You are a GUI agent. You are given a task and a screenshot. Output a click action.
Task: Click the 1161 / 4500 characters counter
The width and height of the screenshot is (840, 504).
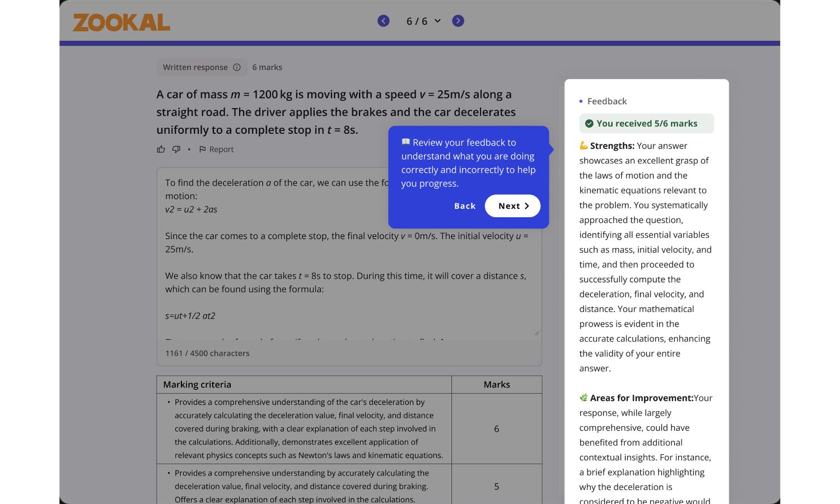click(207, 353)
